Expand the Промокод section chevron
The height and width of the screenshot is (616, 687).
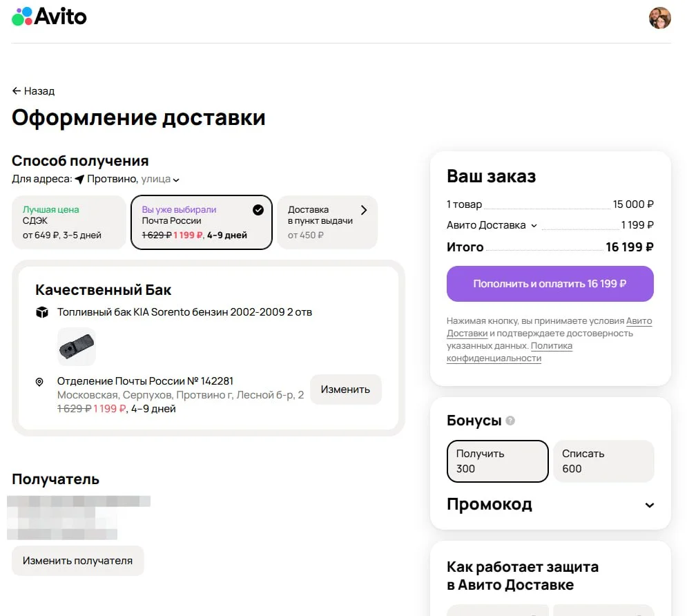pos(649,505)
